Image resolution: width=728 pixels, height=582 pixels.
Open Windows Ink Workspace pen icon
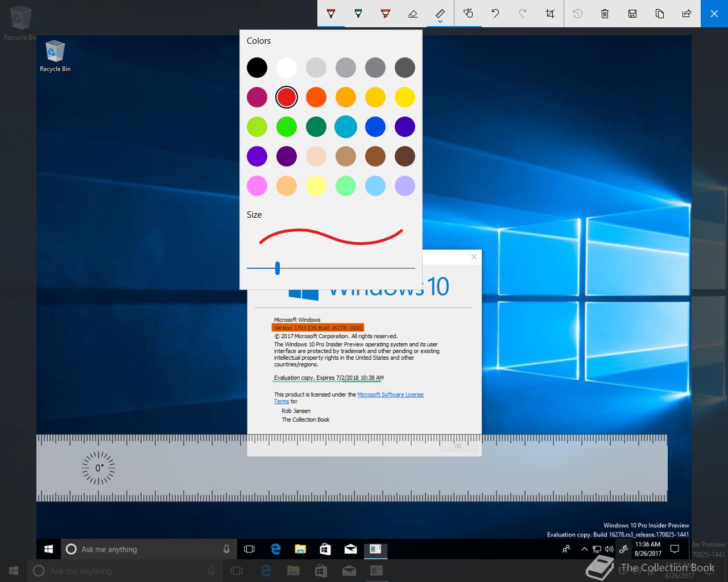click(624, 549)
